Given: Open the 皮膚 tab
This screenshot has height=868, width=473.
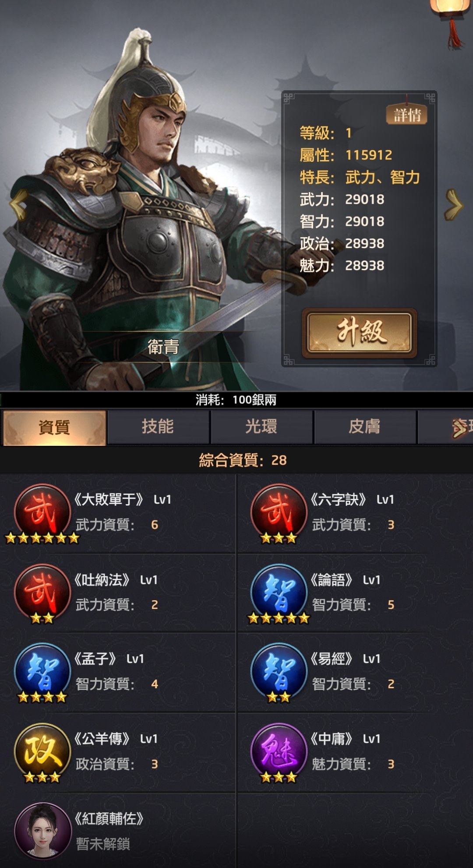Looking at the screenshot, I should (x=364, y=427).
